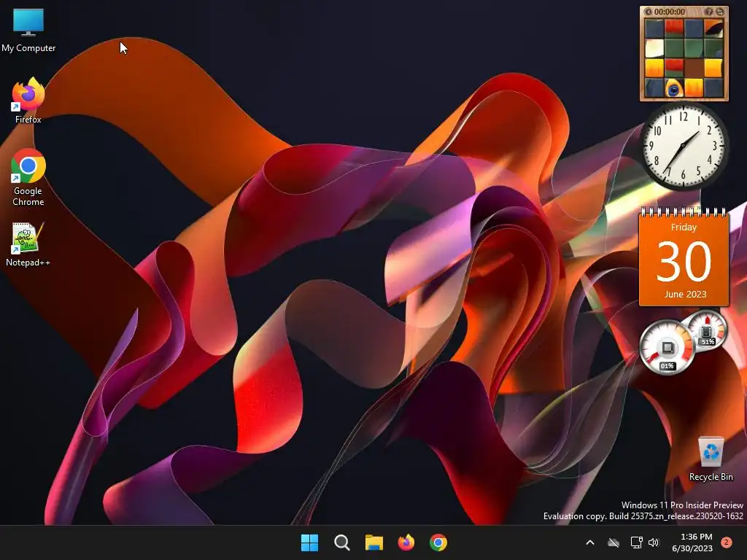Click the large CPU meter gauge 01%
Screen dimensions: 747x560
667,348
